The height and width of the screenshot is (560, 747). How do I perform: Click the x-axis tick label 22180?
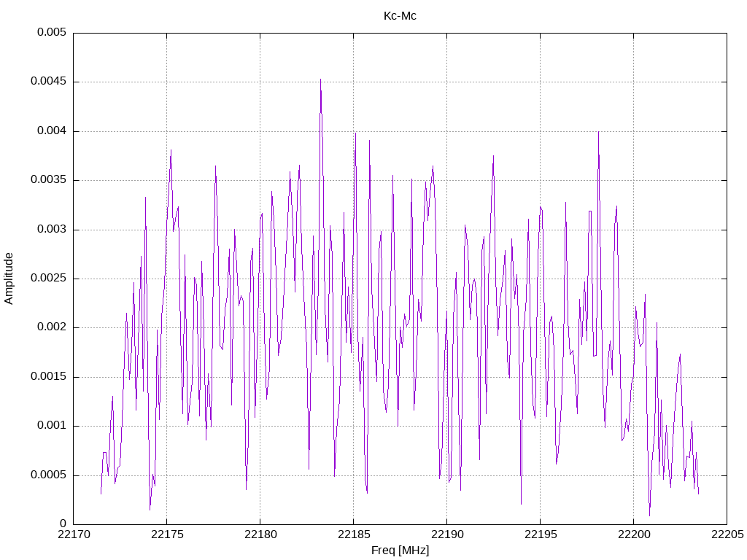pyautogui.click(x=260, y=534)
